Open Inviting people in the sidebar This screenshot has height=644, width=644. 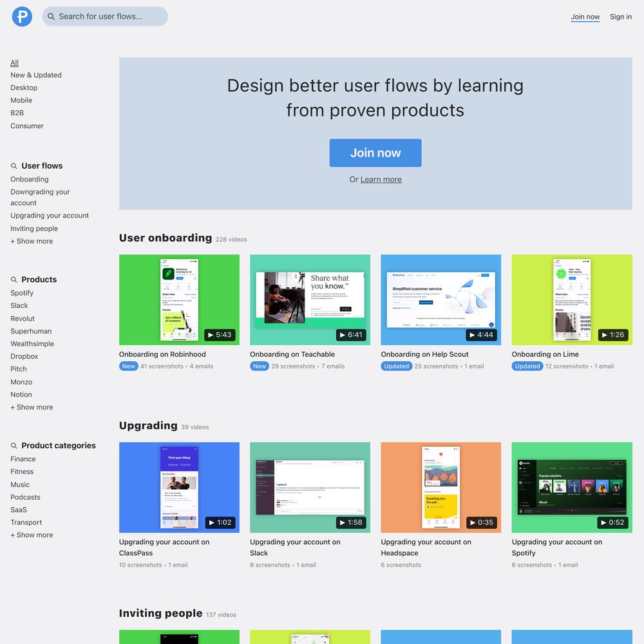click(34, 229)
